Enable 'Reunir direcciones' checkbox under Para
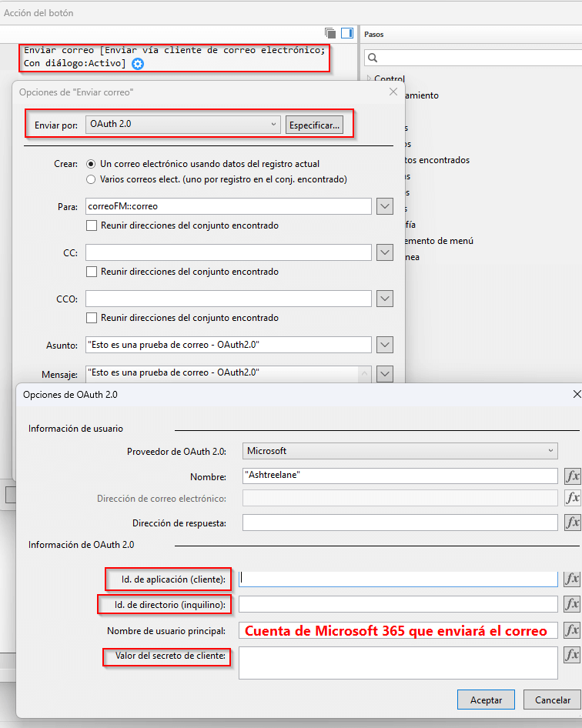Viewport: 582px width, 728px height. click(92, 225)
